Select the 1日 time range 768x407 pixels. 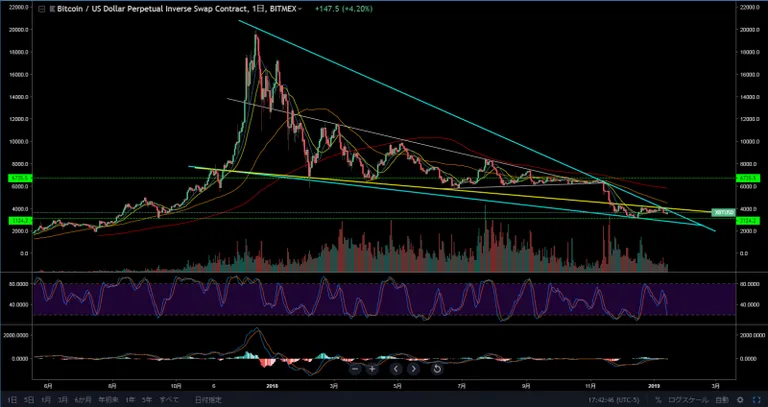14,400
